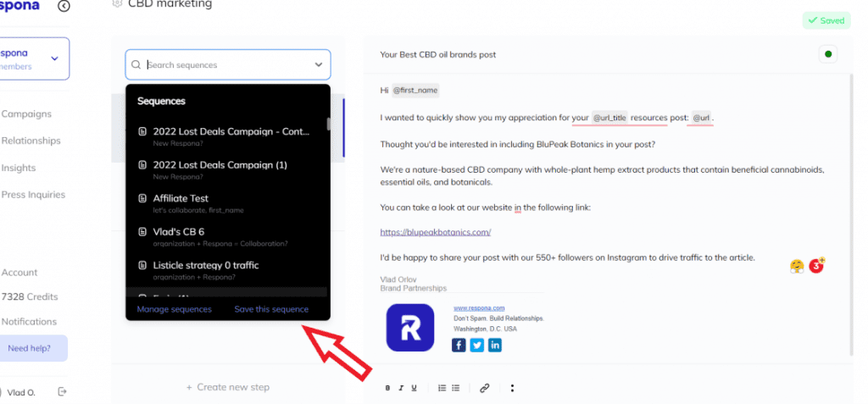Go to Campaigns in the sidebar
Image resolution: width=868 pixels, height=404 pixels.
(x=26, y=114)
